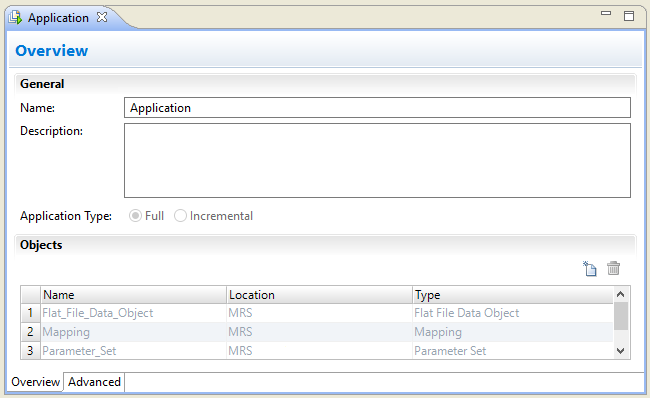Click the Objects section heading

(x=41, y=245)
